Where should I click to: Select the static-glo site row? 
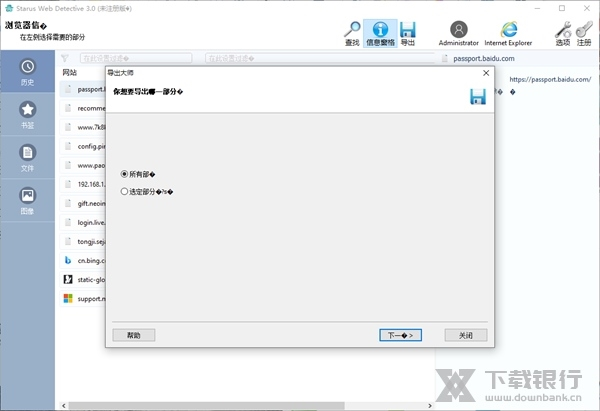pos(83,279)
